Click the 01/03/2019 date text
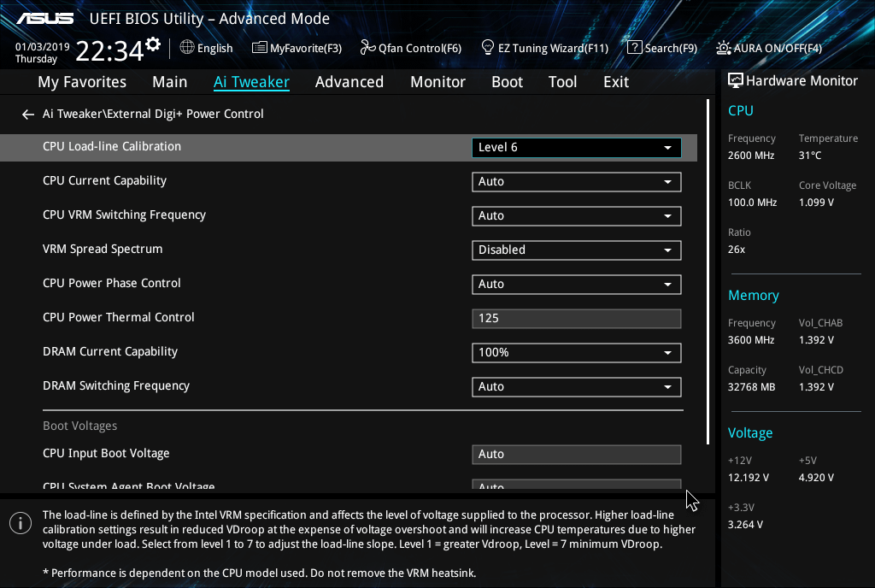Screen dimensions: 875x588 pos(43,47)
